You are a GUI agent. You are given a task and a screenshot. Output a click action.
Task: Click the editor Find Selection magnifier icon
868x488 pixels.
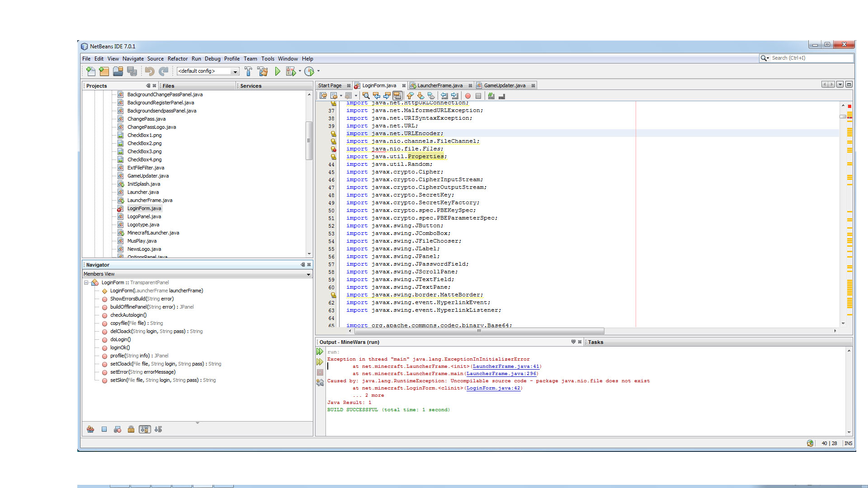coord(366,96)
